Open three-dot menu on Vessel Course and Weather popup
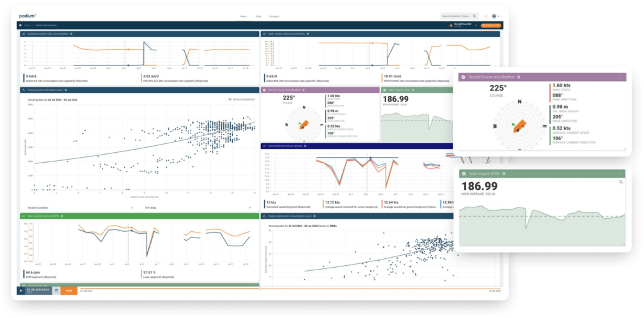The height and width of the screenshot is (318, 644). point(621,77)
